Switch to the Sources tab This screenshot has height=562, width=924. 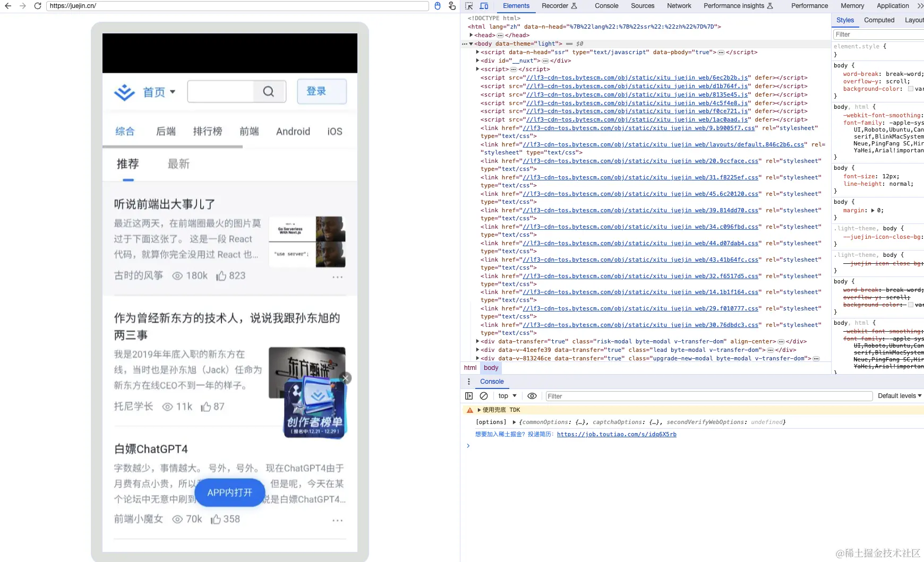643,6
